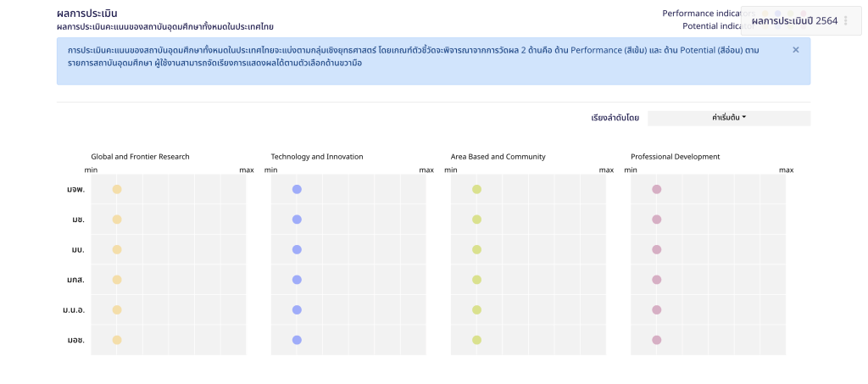
Task: Select มอช. point in Professional Development
Action: (657, 340)
